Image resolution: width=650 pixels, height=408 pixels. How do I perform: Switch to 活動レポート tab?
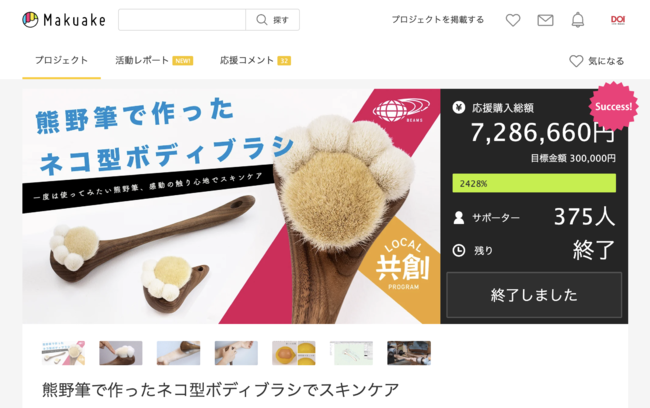154,61
